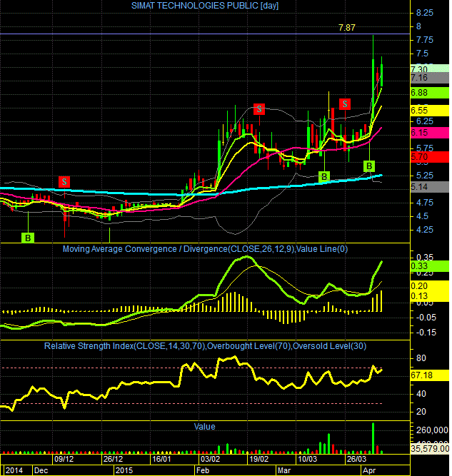Image resolution: width=452 pixels, height=476 pixels.
Task: Select the 10/03 date label
Action: pyautogui.click(x=308, y=459)
